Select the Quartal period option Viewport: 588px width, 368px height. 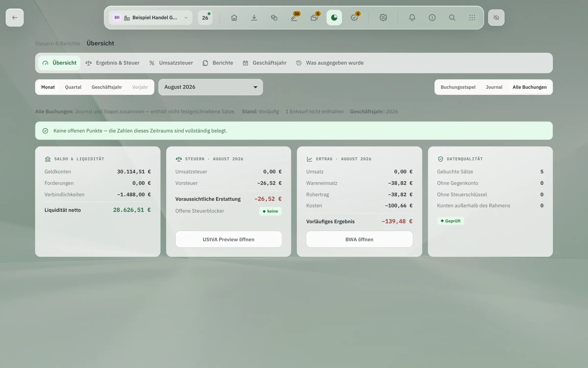[x=73, y=87]
